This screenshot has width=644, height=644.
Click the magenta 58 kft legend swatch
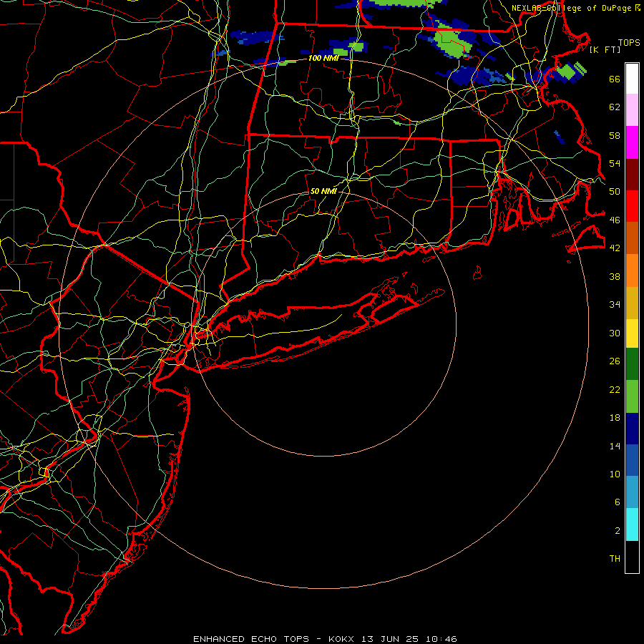pyautogui.click(x=632, y=142)
